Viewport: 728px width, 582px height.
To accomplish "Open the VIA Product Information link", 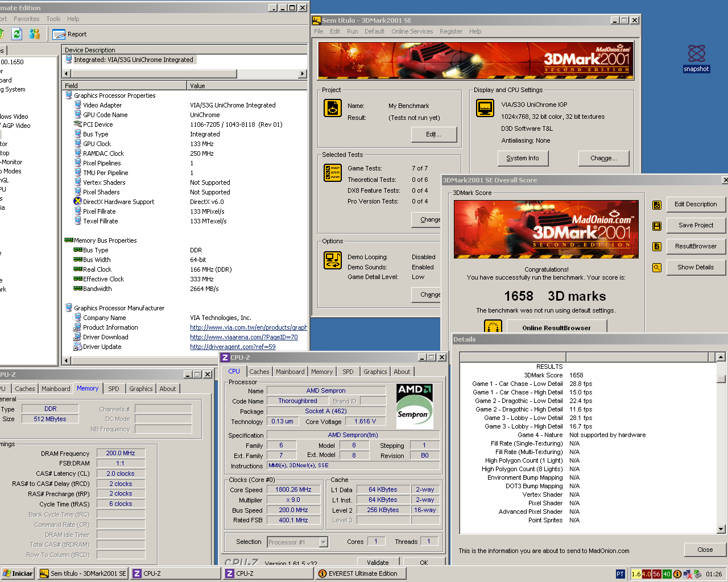I will (x=249, y=327).
